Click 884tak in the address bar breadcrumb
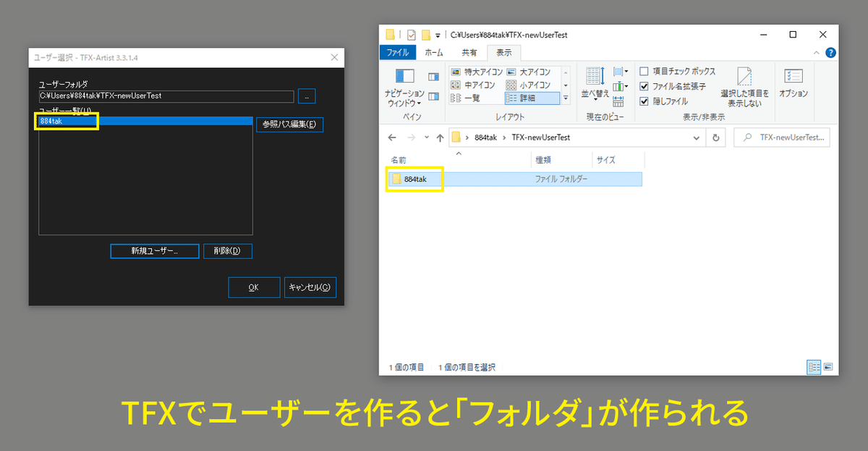 485,138
